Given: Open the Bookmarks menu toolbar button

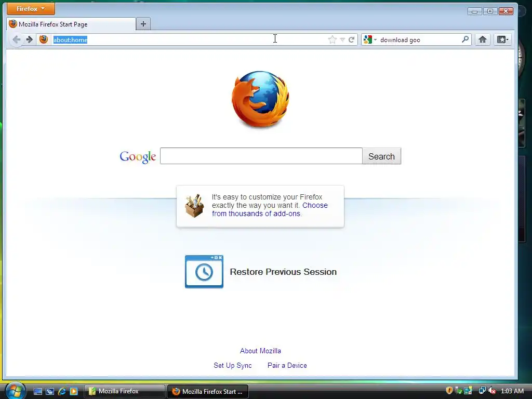Looking at the screenshot, I should click(x=502, y=39).
